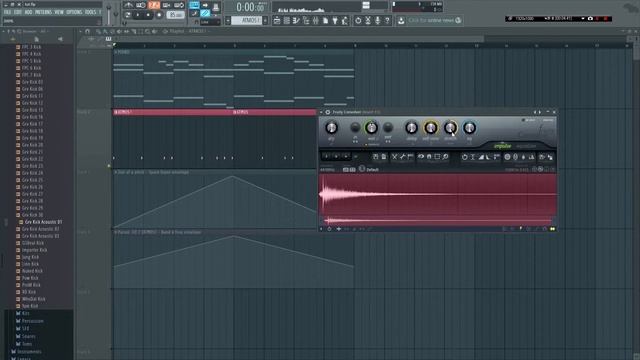Image resolution: width=640 pixels, height=360 pixels.
Task: Arm the transport record button
Action: tap(159, 15)
